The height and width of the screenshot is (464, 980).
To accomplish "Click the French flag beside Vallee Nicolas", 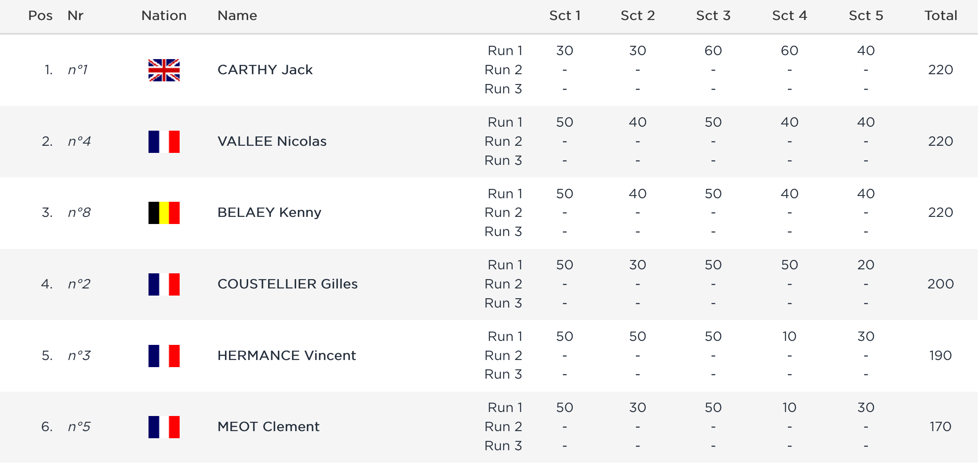I will pos(164,142).
